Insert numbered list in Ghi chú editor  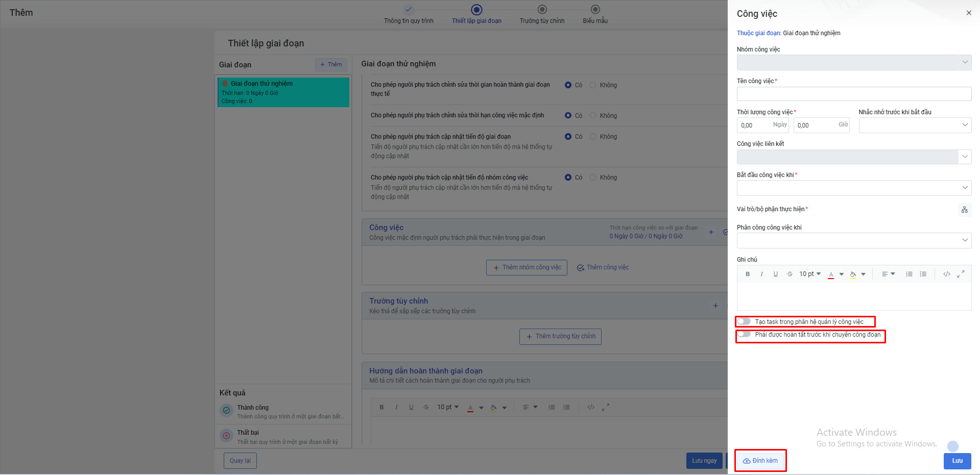pyautogui.click(x=909, y=274)
